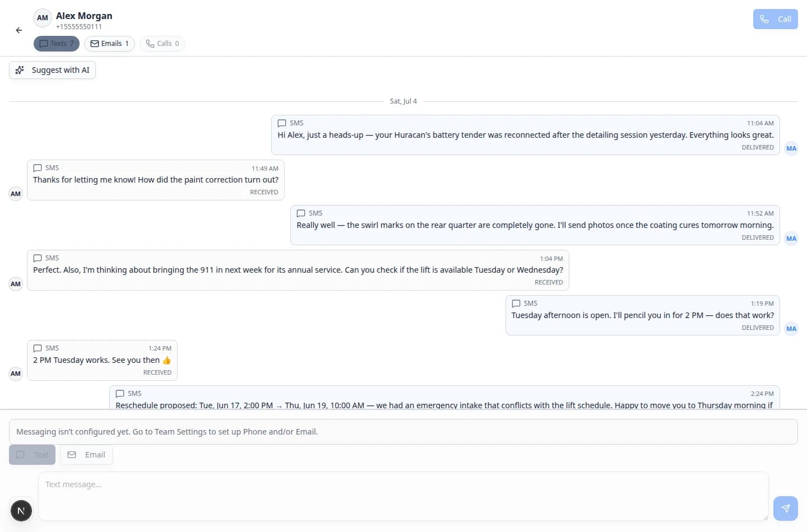Click the message 'Tuesday afternoon is open'
This screenshot has height=532, width=807.
(643, 315)
